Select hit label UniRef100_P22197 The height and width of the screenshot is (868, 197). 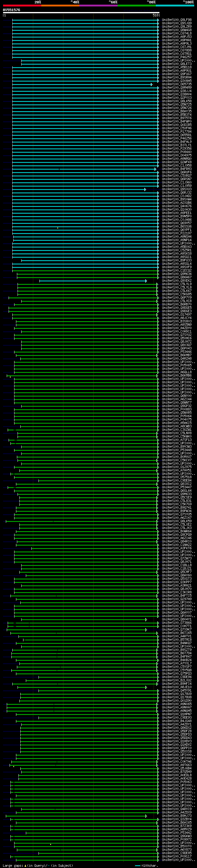pos(177,233)
